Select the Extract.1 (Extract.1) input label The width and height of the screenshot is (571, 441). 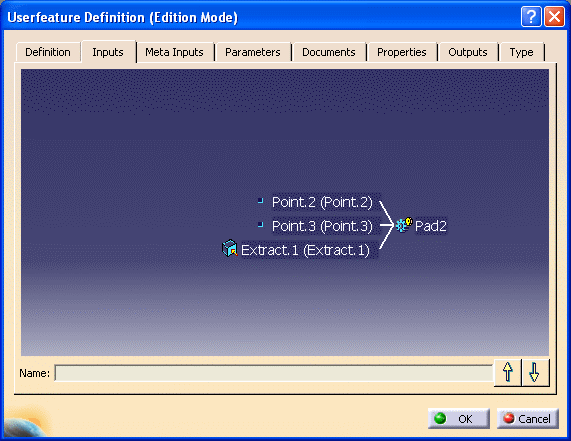pos(305,250)
